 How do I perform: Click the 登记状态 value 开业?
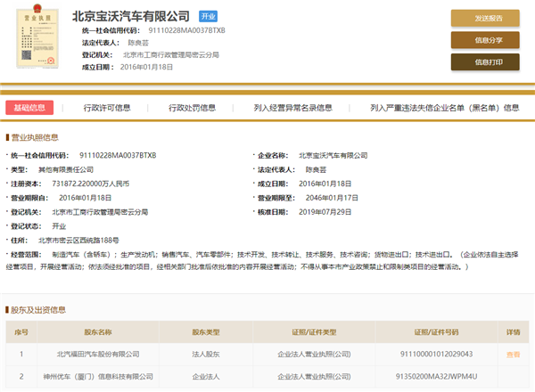(x=59, y=226)
